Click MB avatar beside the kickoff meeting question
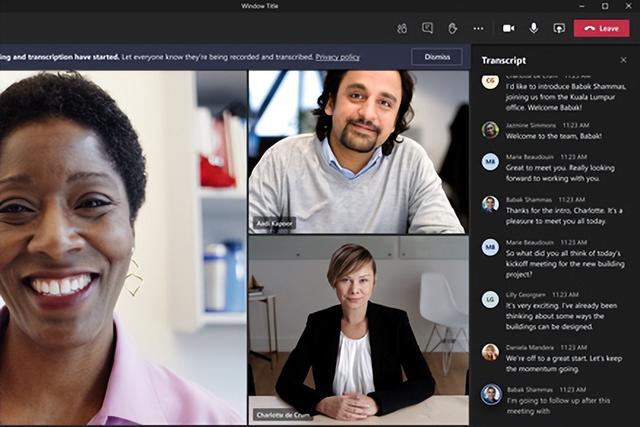 pos(490,247)
